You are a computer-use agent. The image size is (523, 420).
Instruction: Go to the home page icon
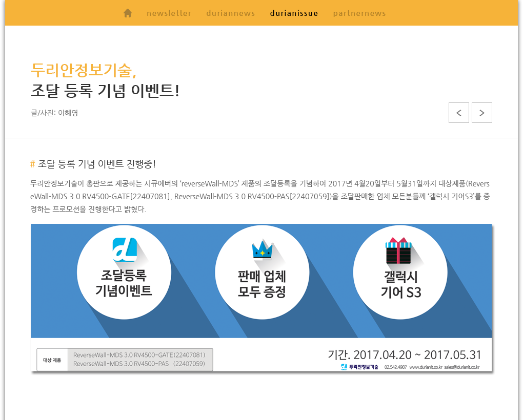(x=127, y=13)
